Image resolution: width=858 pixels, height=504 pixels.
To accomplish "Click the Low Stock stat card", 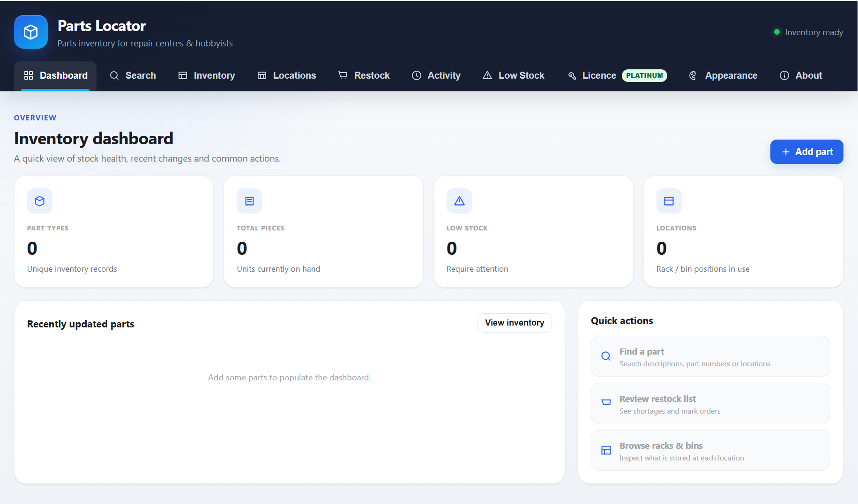I will [x=534, y=231].
